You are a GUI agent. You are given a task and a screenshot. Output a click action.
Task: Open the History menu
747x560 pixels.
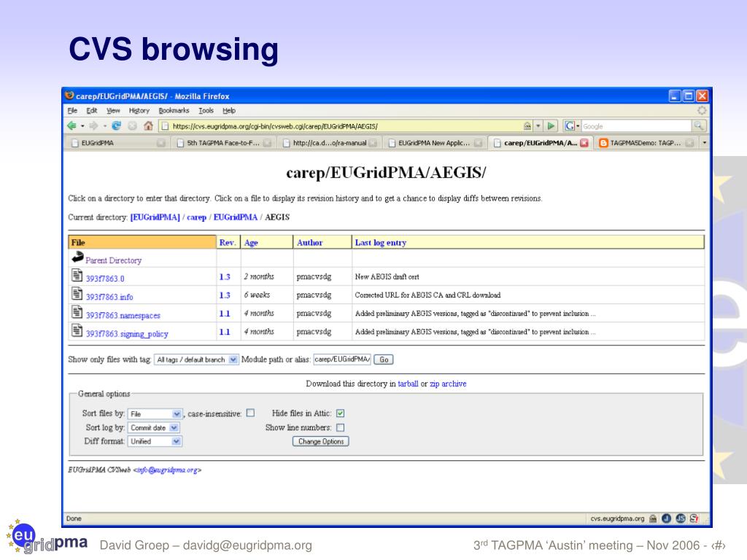point(139,111)
